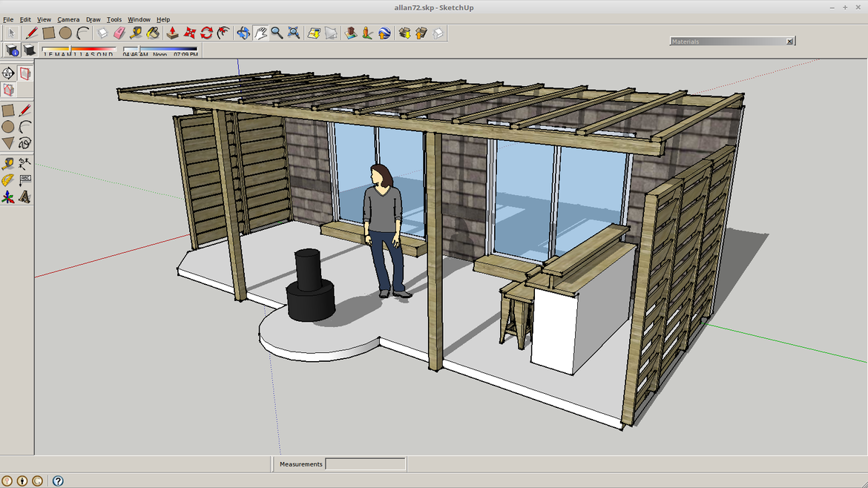868x488 pixels.
Task: Select the Eraser tool in top toolbar
Action: coord(119,33)
